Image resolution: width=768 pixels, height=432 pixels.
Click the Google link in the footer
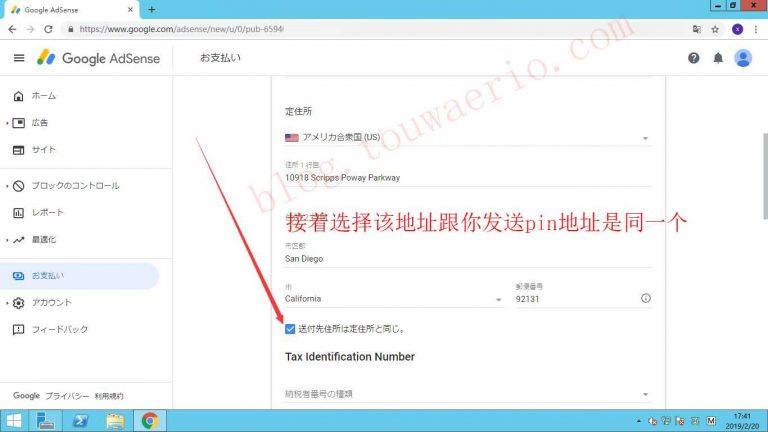[x=26, y=396]
